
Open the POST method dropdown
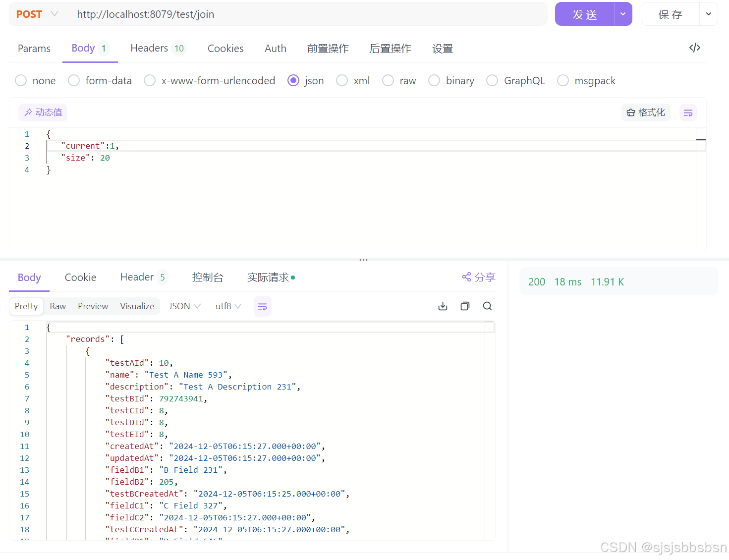point(37,14)
